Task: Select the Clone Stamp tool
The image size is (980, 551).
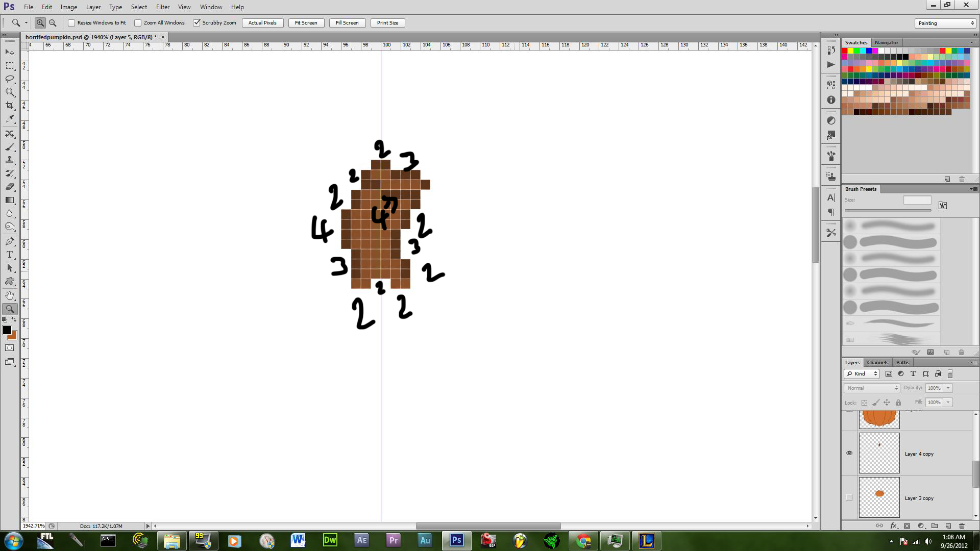Action: [x=10, y=160]
